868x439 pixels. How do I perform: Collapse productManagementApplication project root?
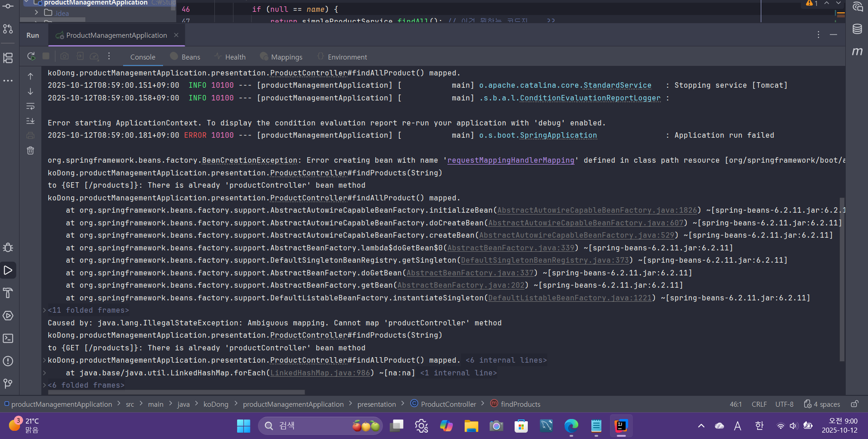tap(26, 2)
